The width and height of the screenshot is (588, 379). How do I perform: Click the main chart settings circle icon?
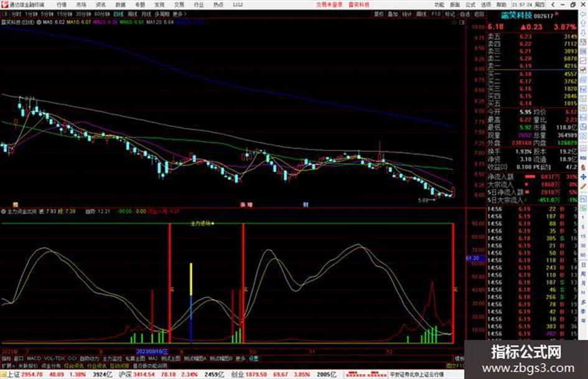[39, 22]
